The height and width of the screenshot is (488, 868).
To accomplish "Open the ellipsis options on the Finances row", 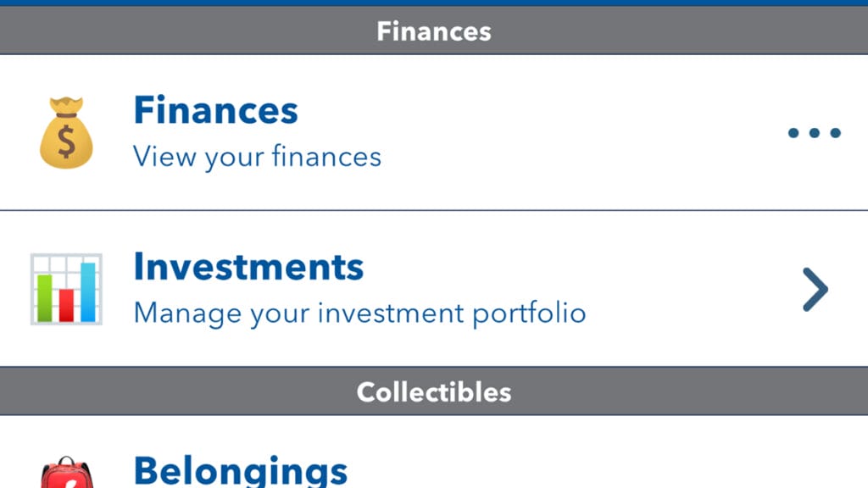I will (813, 131).
